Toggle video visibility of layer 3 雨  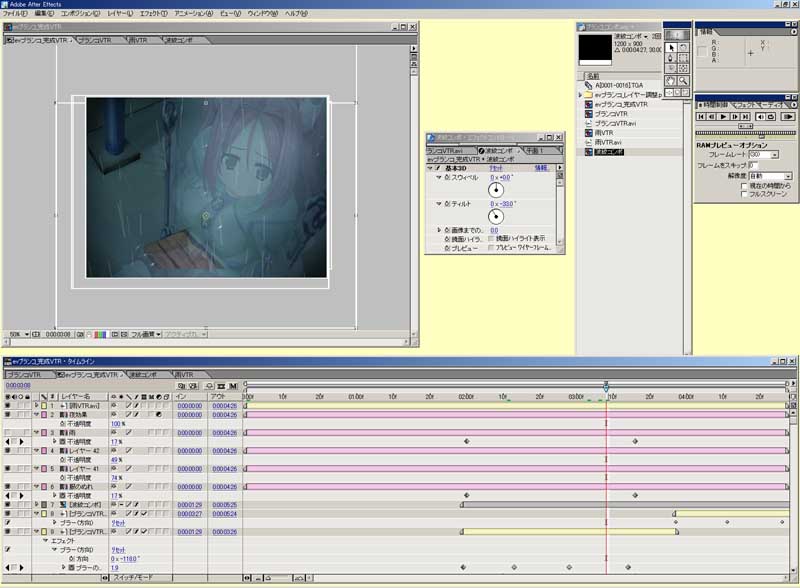7,433
